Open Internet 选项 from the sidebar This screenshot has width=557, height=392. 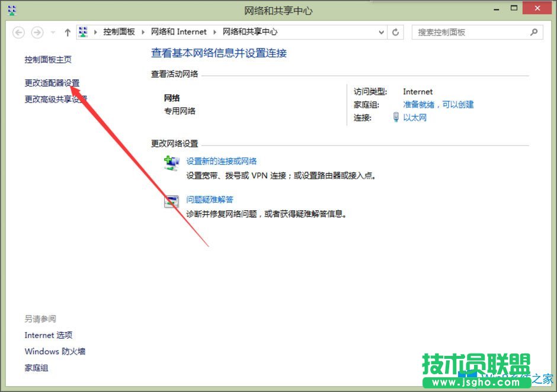coord(49,335)
